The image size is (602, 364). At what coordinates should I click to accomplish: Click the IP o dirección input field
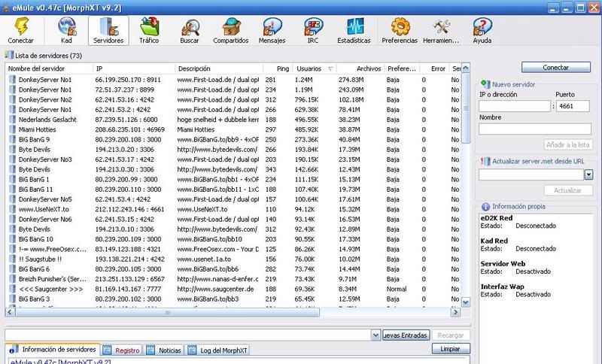pos(515,106)
